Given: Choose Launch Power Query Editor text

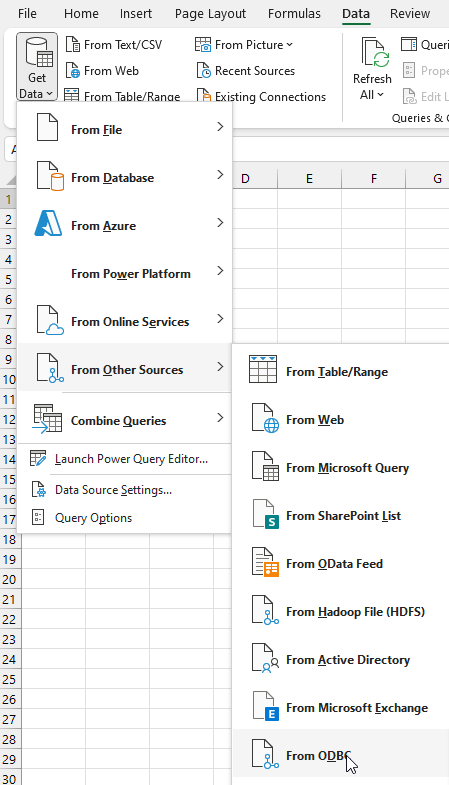Looking at the screenshot, I should [x=131, y=459].
